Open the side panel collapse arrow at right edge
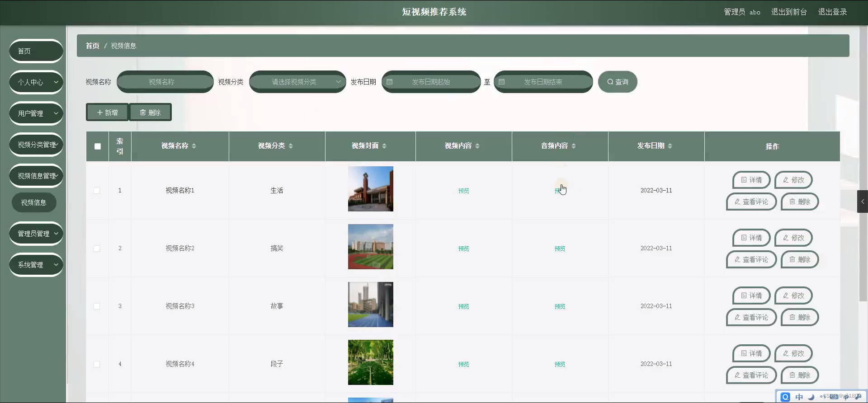Image resolution: width=868 pixels, height=403 pixels. [x=863, y=201]
